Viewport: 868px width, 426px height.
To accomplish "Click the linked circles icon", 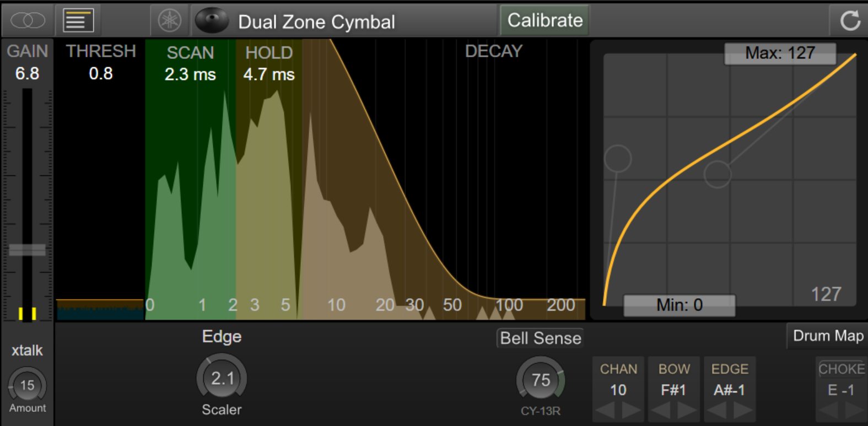I will pyautogui.click(x=28, y=21).
